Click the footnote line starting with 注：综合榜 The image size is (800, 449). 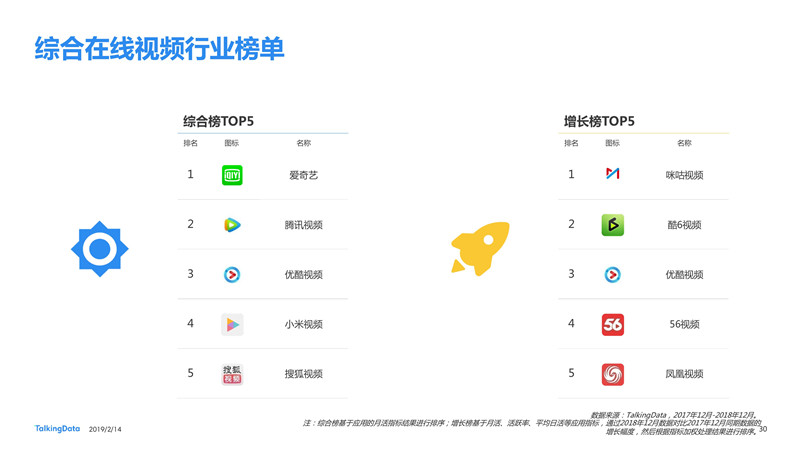coord(531,423)
